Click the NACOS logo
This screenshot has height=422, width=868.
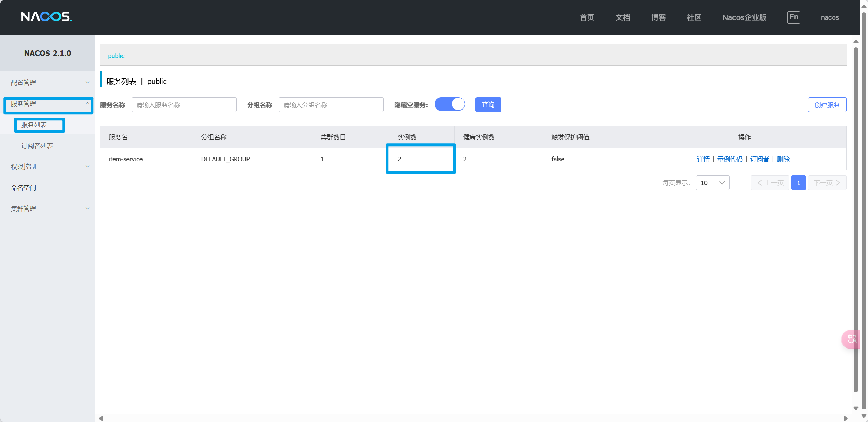(46, 17)
